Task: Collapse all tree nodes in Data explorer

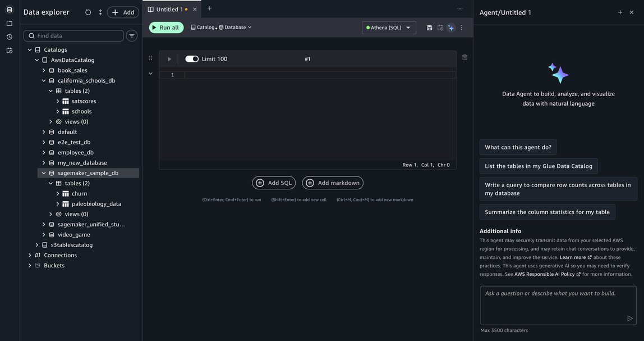Action: [x=100, y=12]
